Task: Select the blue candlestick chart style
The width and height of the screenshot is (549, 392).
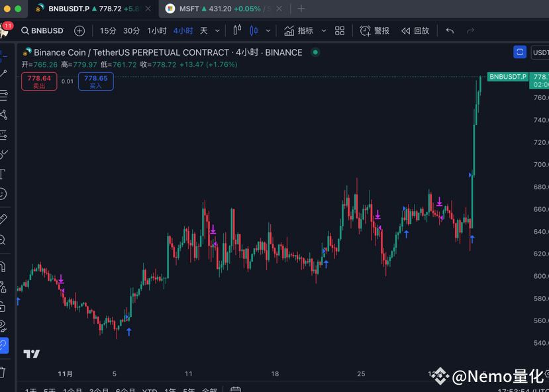Action: [254, 31]
